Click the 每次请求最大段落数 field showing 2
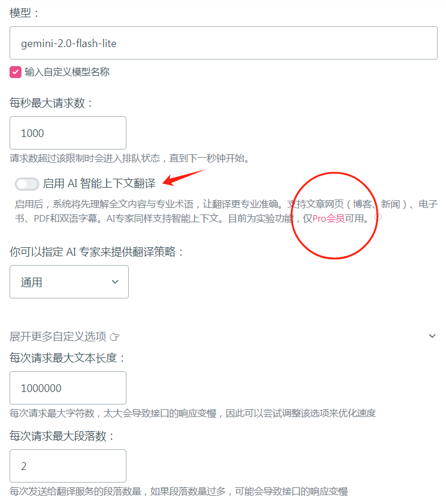The width and height of the screenshot is (446, 504). (x=68, y=466)
